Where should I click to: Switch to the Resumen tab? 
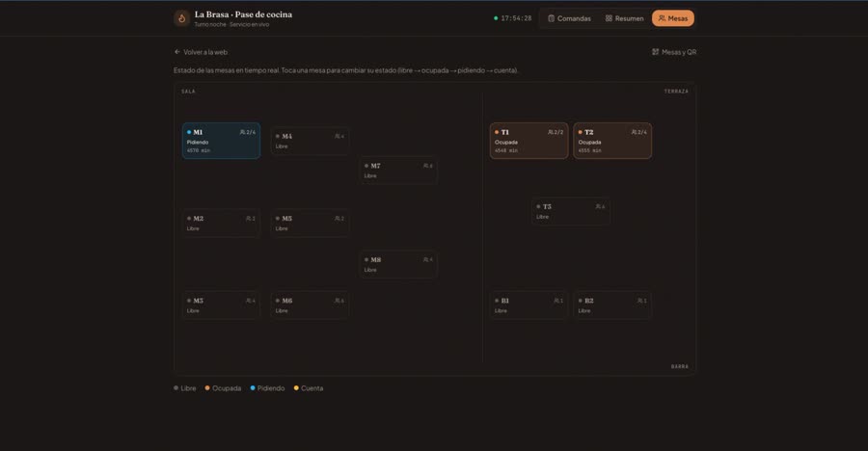pyautogui.click(x=624, y=18)
